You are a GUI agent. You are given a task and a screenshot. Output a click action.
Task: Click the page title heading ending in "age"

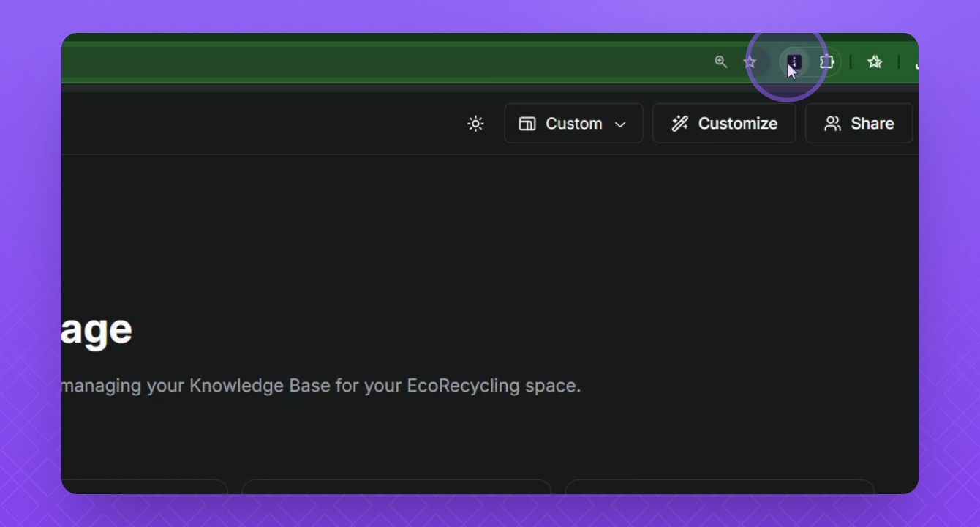point(97,329)
